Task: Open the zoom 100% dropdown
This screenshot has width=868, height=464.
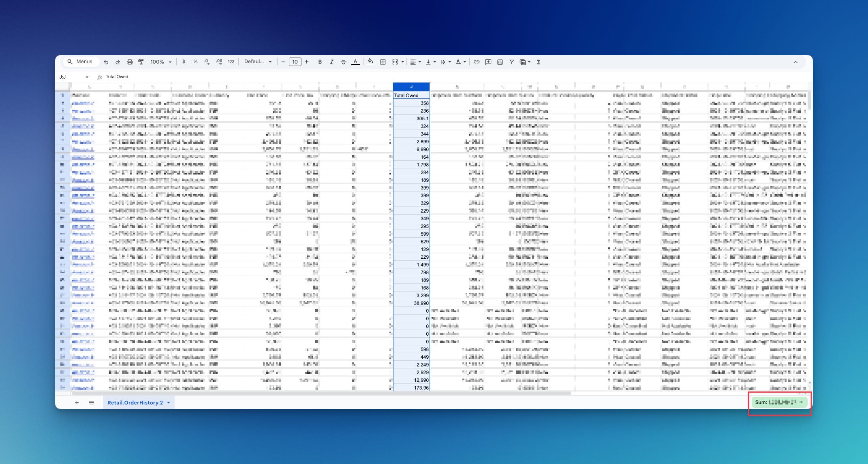Action: click(161, 62)
